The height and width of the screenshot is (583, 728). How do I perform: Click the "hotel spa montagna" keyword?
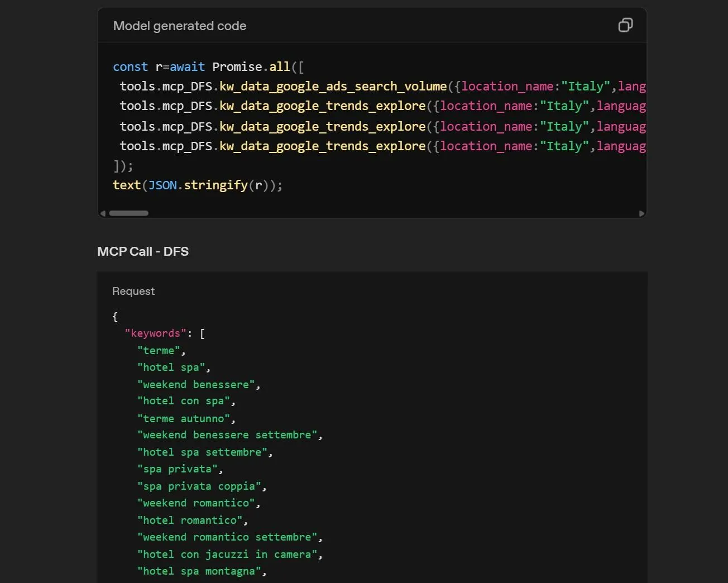[x=199, y=571]
